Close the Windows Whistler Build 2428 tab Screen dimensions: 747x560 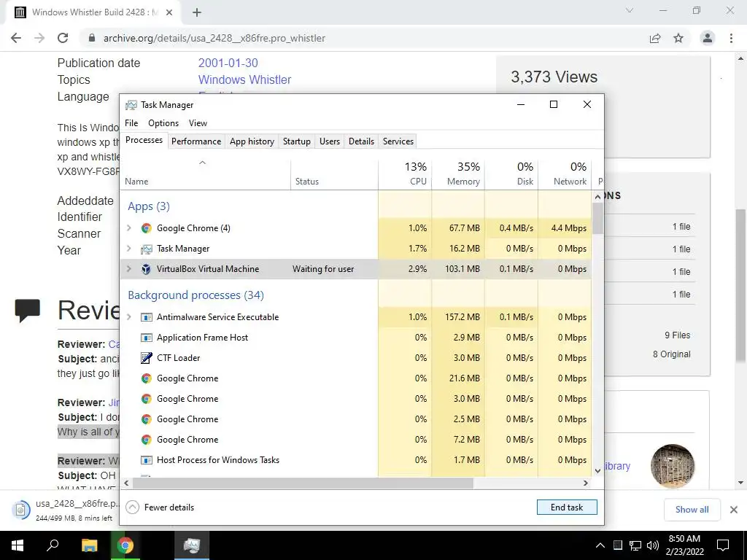point(169,12)
